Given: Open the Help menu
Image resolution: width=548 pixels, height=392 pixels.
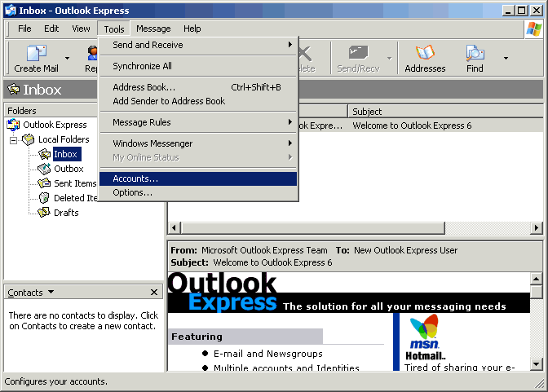Looking at the screenshot, I should [192, 29].
